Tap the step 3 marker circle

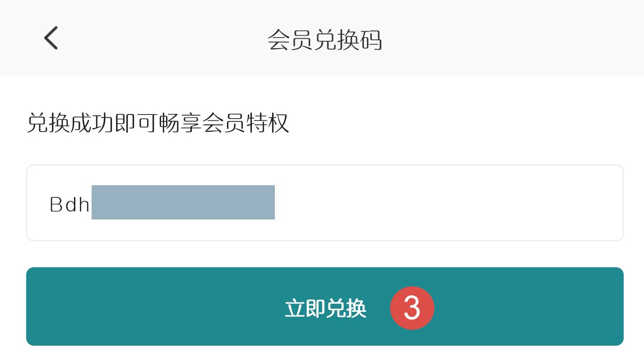[x=412, y=308]
